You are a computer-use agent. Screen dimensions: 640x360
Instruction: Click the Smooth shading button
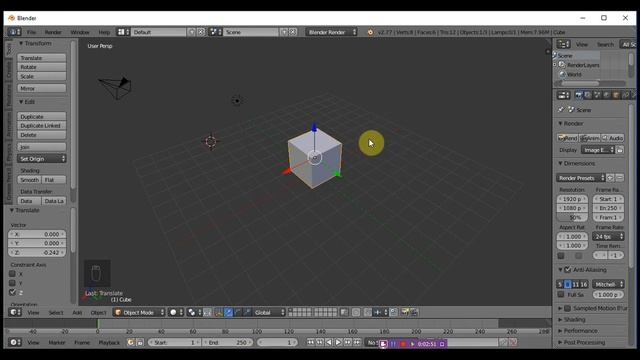click(x=29, y=180)
